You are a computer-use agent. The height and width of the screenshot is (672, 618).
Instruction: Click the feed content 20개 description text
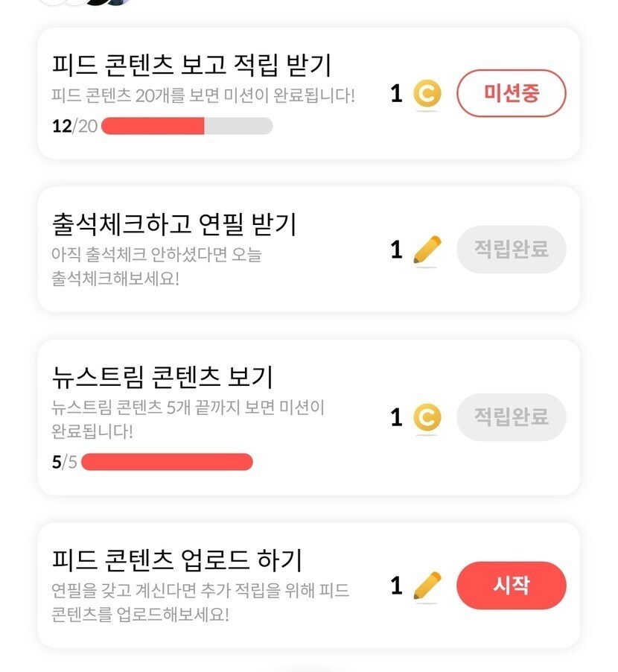[203, 96]
